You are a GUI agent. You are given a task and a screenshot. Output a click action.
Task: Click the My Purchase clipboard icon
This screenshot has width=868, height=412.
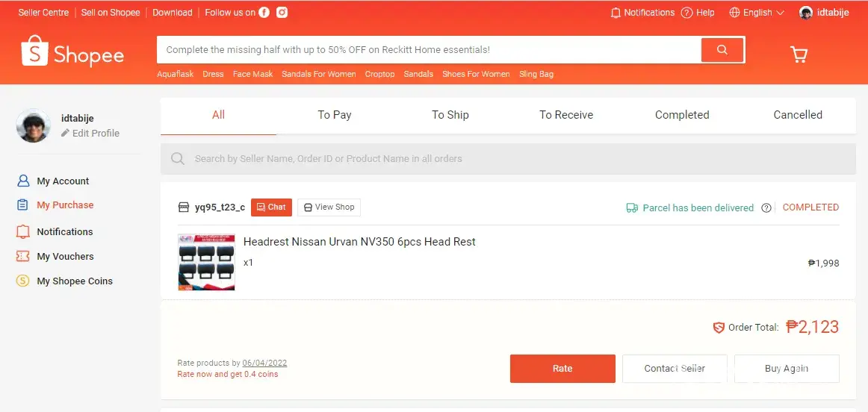(22, 205)
